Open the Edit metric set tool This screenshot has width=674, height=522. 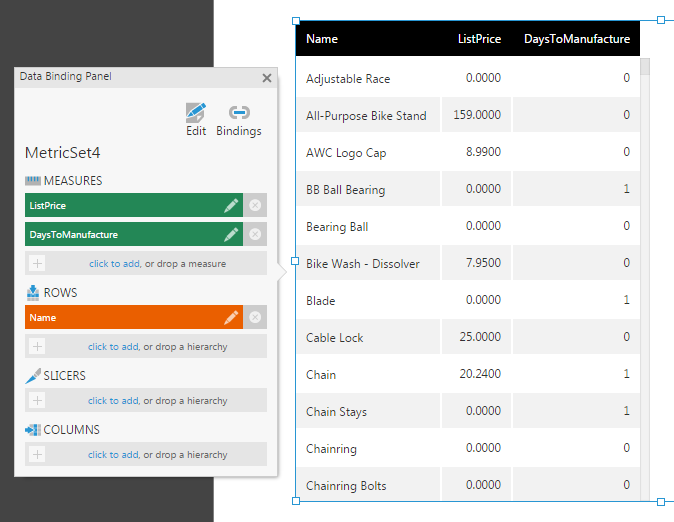click(196, 120)
